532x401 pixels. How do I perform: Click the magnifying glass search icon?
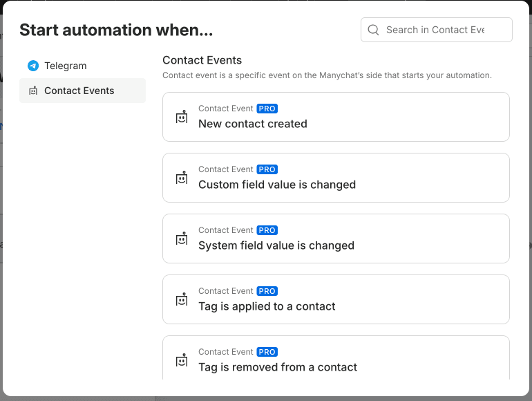[x=373, y=30]
